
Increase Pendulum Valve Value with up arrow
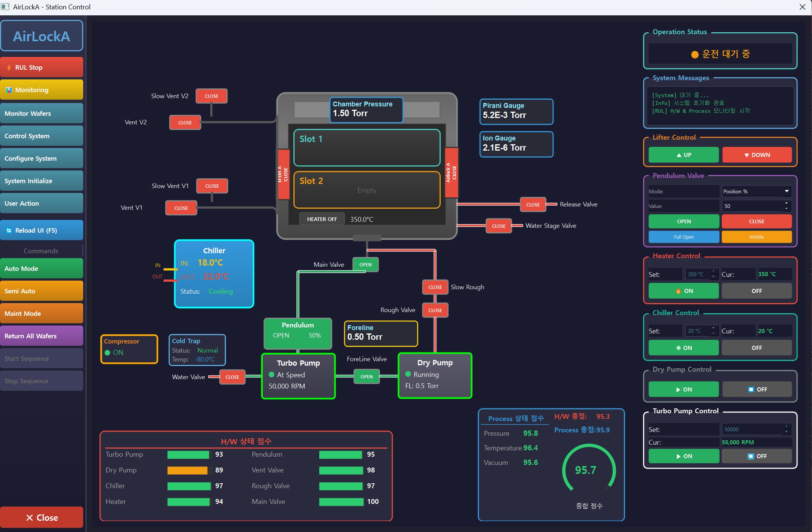787,203
